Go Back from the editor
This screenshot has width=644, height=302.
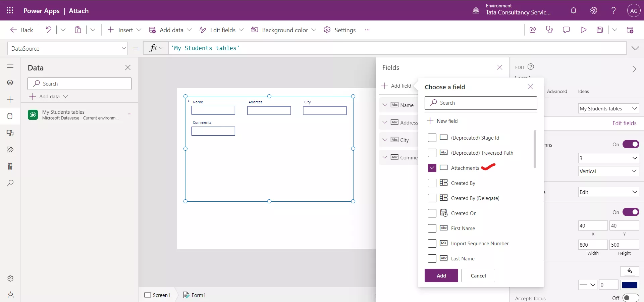22,30
